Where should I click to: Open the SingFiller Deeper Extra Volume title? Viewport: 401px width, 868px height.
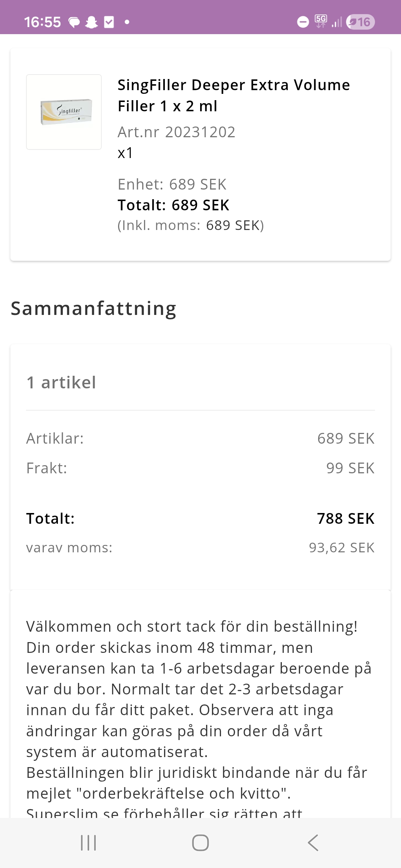234,95
